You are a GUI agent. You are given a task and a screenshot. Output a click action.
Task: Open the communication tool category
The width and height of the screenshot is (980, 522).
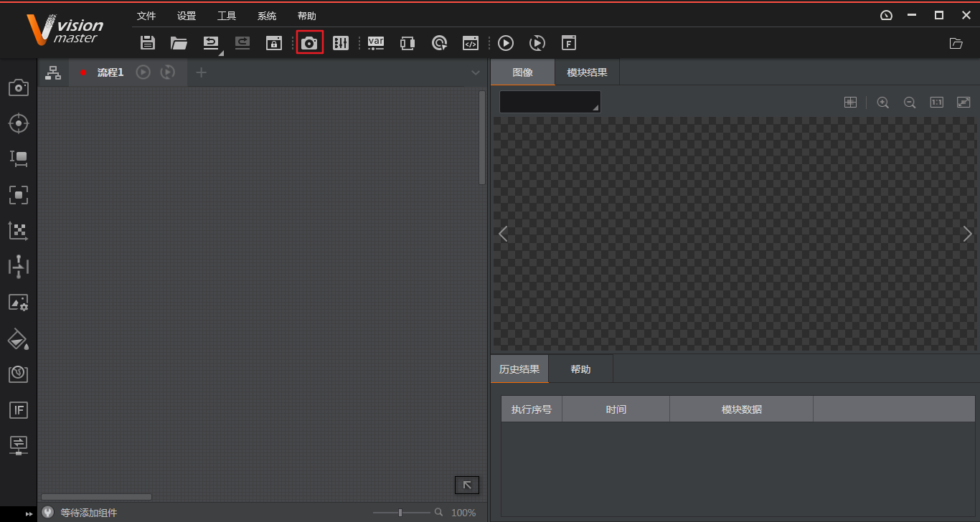pos(19,446)
